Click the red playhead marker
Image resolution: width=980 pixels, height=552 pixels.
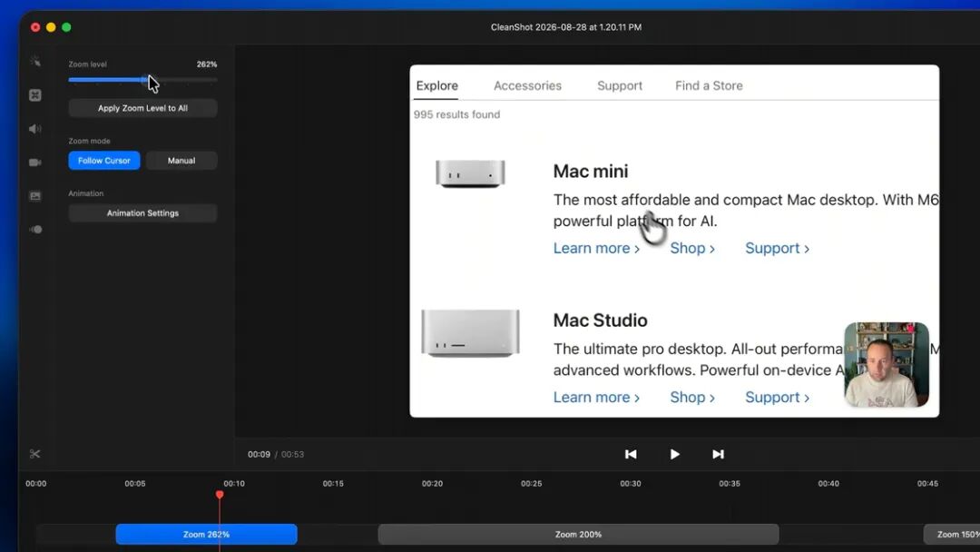(x=220, y=495)
